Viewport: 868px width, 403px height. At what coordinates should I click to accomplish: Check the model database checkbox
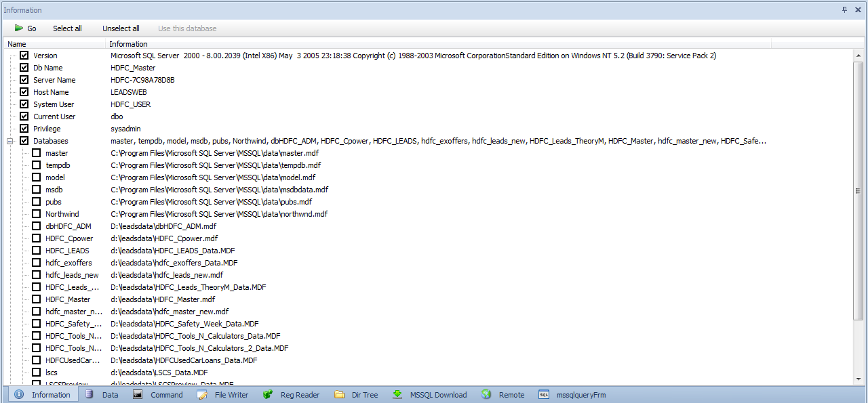point(37,177)
